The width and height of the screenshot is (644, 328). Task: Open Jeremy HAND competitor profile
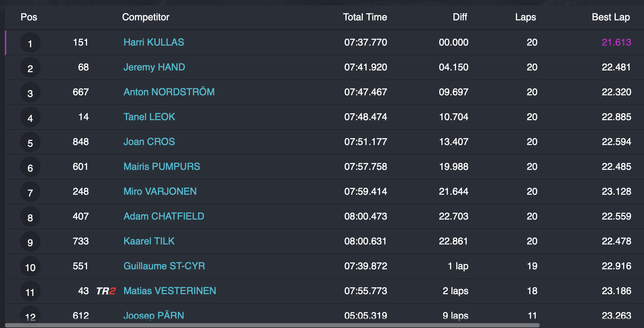tap(154, 67)
